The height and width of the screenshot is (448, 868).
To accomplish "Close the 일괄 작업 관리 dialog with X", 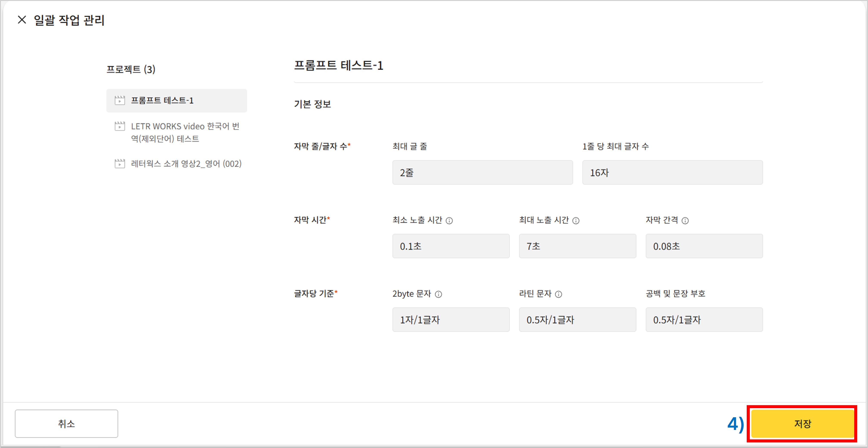I will tap(22, 20).
